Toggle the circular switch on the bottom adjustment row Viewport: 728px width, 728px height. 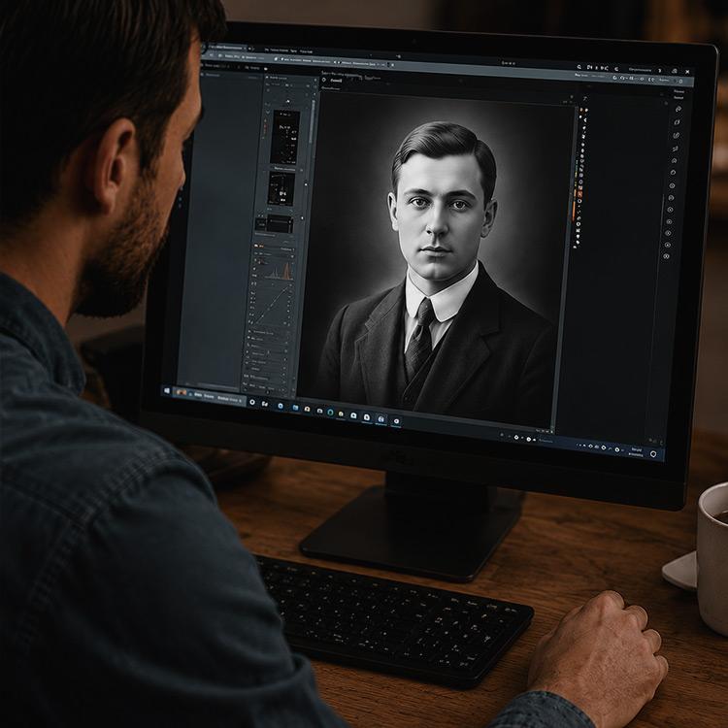[x=281, y=388]
